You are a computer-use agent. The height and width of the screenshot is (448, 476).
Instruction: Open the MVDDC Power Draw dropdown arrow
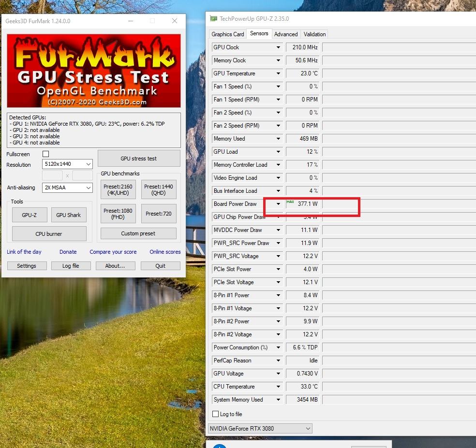[x=278, y=230]
